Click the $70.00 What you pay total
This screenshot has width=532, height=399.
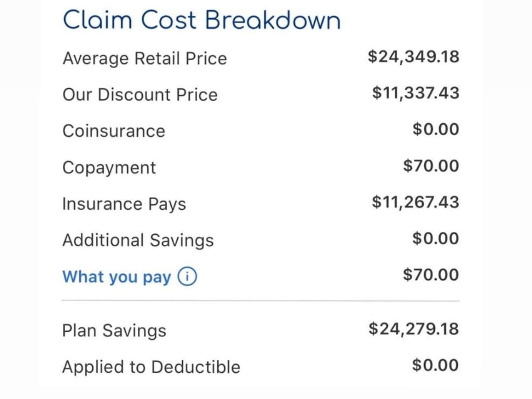point(431,275)
